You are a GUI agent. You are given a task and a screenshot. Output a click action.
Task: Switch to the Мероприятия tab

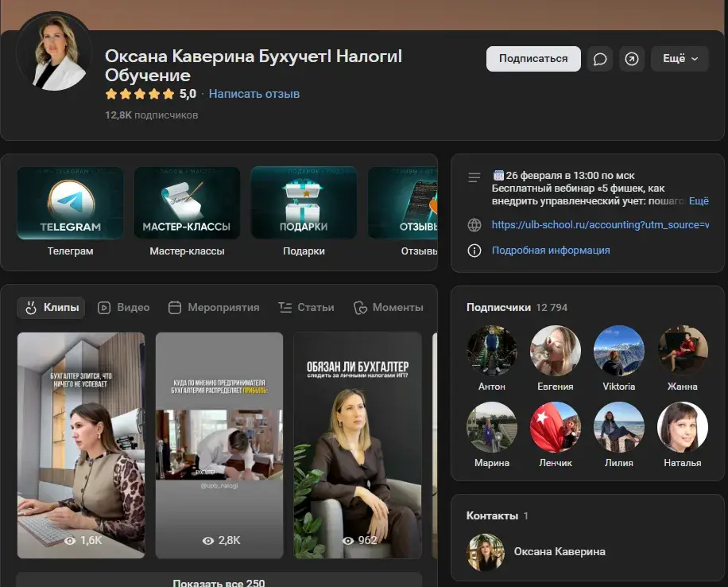pos(214,307)
